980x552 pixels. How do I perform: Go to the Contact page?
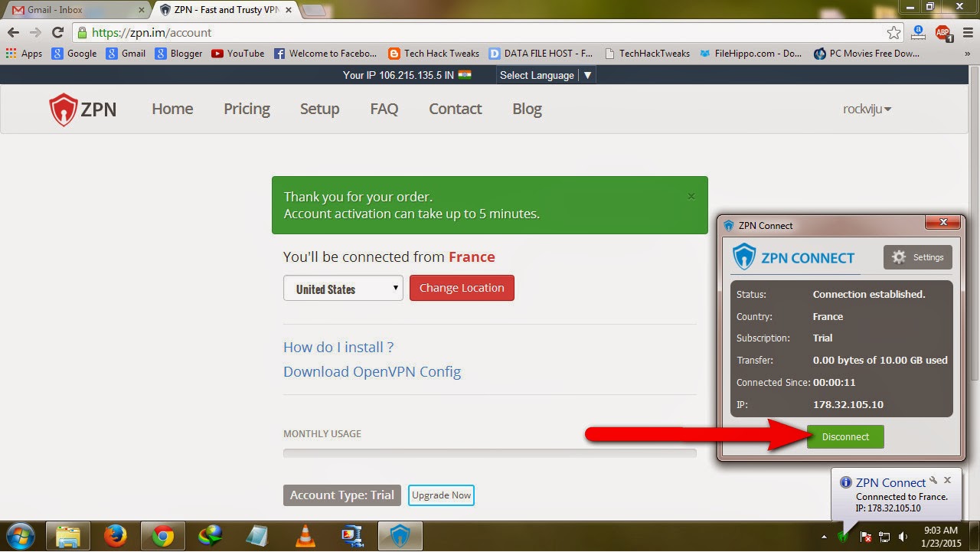[456, 109]
